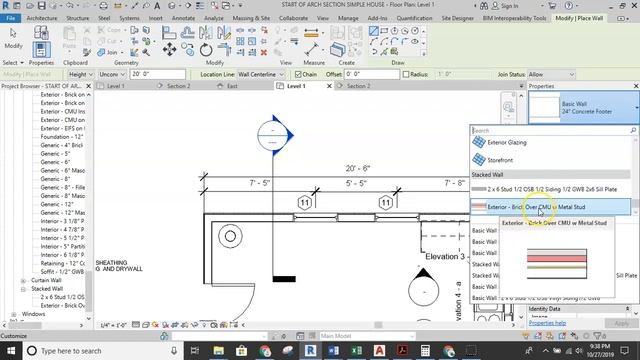
Task: Choose the Circle draw tool
Action: [x=415, y=31]
